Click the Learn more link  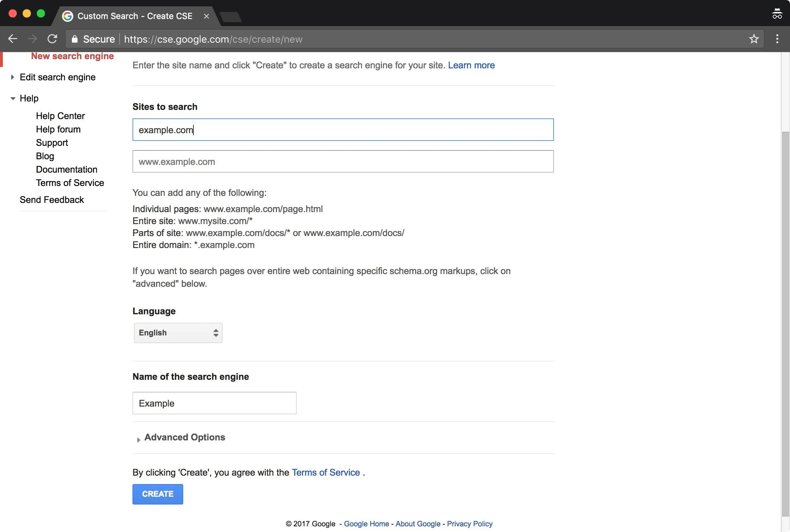(471, 65)
